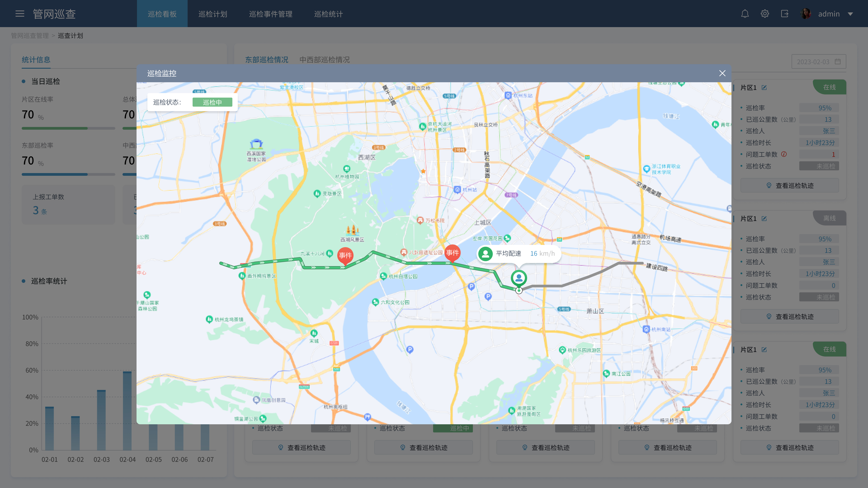Switch to 巡检计划 tab
The image size is (868, 488).
[213, 14]
